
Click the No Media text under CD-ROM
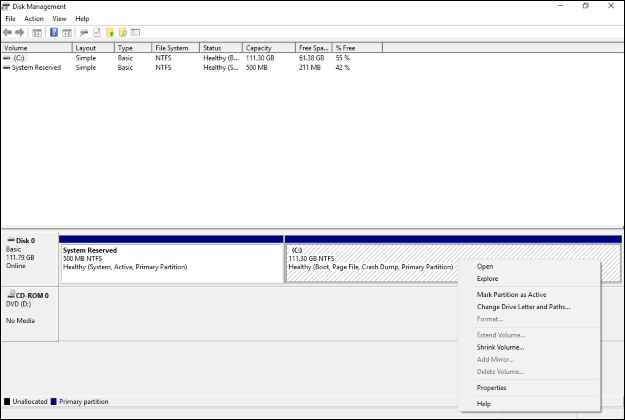(x=20, y=320)
